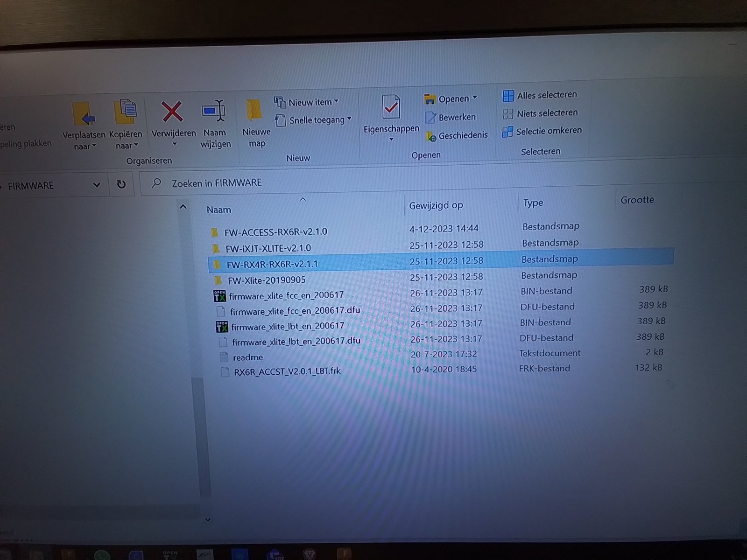This screenshot has width=747, height=560.
Task: Click OpenTX icon of firmware_xlite_lbt_en_200617 BIN file
Action: (x=222, y=327)
